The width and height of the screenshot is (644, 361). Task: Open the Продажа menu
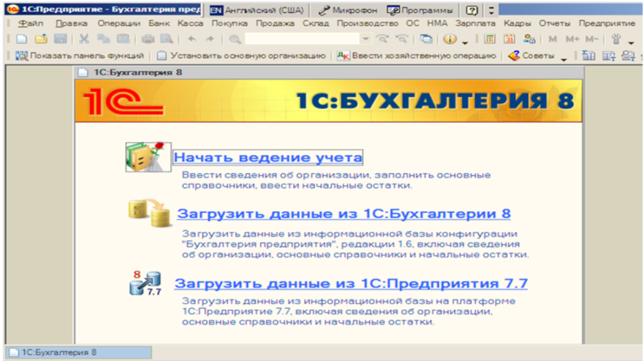point(275,23)
